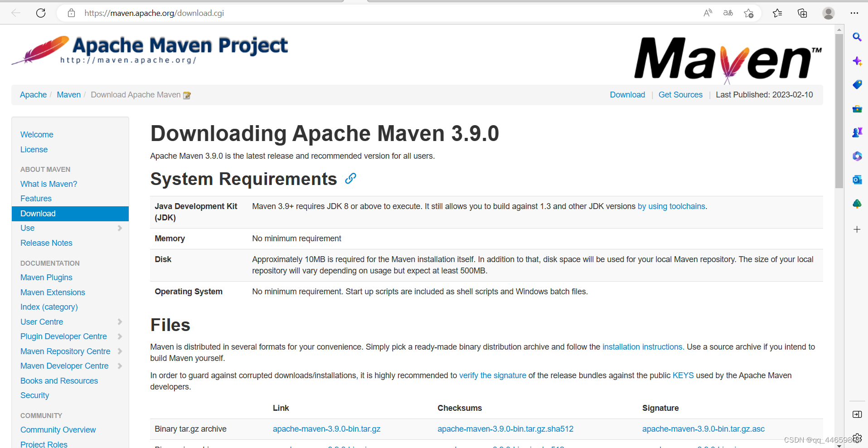Open the Settings and more ellipsis menu
The width and height of the screenshot is (868, 448).
[x=854, y=13]
